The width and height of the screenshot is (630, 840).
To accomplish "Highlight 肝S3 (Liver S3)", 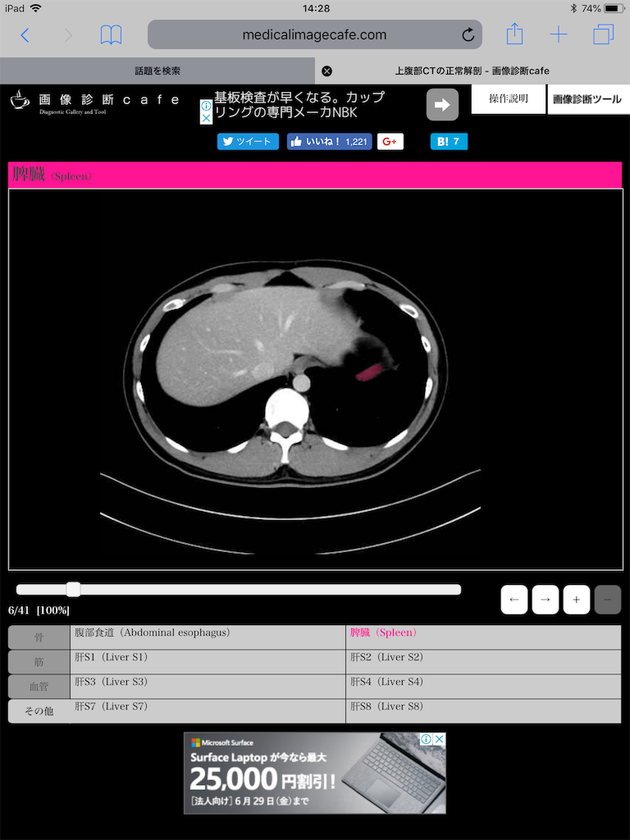I will (208, 687).
